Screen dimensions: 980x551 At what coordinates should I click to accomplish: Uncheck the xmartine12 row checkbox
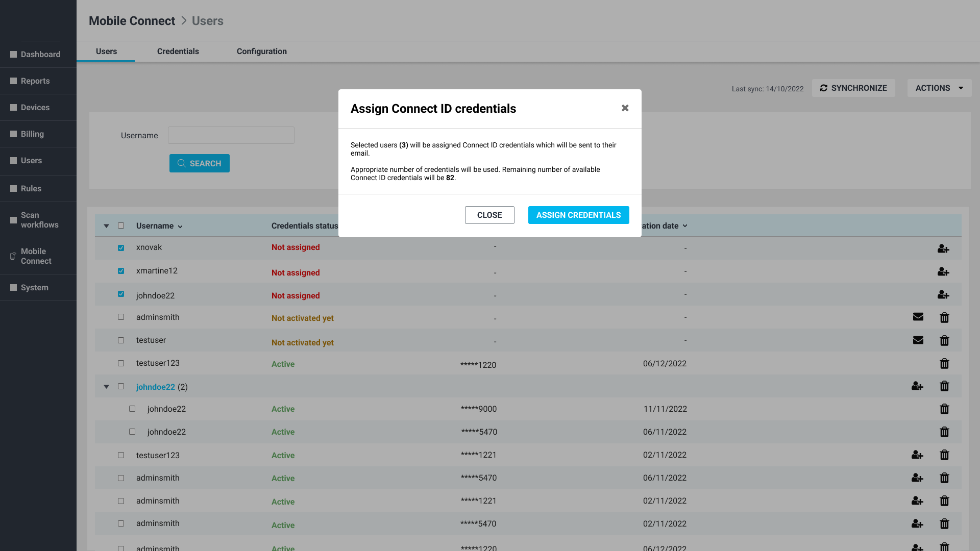click(x=121, y=271)
